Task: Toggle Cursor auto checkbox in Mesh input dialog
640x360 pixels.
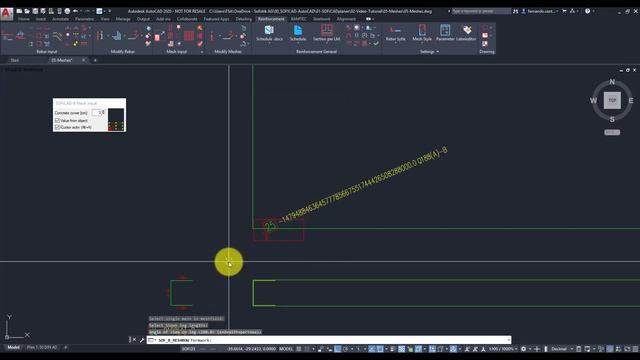Action: tap(58, 127)
